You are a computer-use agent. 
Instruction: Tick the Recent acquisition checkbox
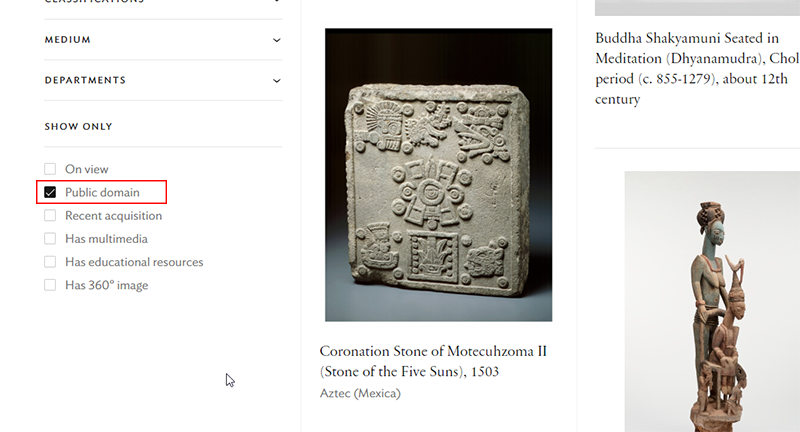[x=50, y=215]
